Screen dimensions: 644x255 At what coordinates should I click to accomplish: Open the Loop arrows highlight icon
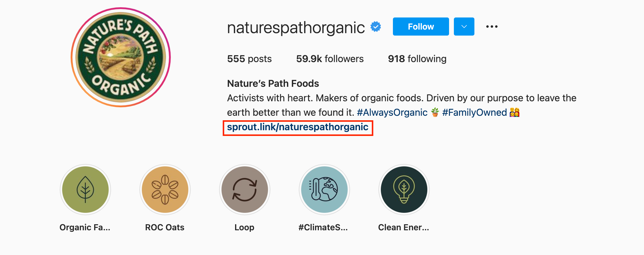click(245, 190)
